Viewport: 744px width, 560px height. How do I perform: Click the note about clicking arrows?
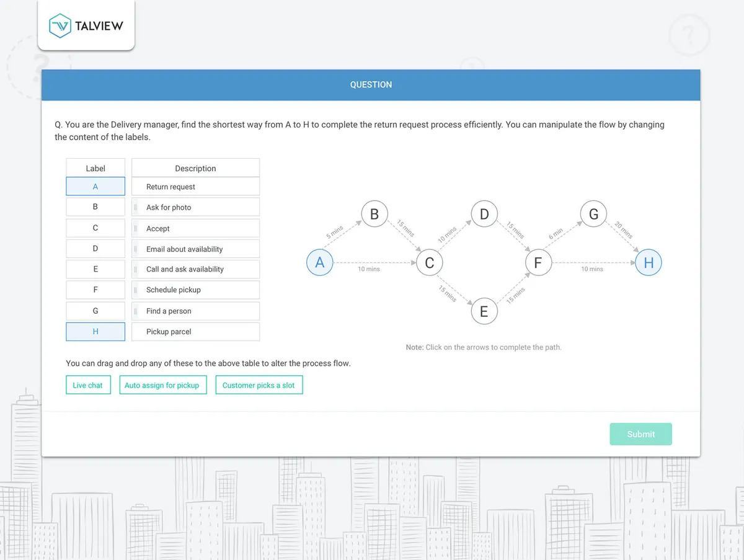click(x=484, y=347)
